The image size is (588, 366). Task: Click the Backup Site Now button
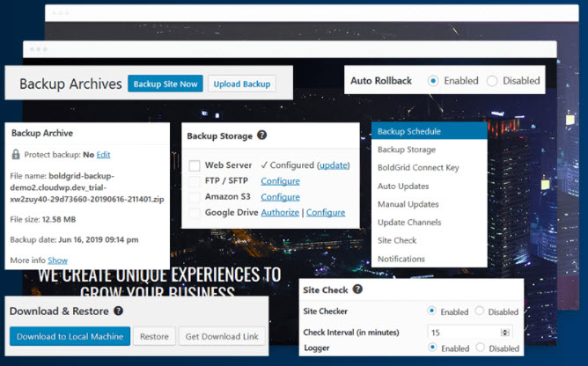click(165, 84)
